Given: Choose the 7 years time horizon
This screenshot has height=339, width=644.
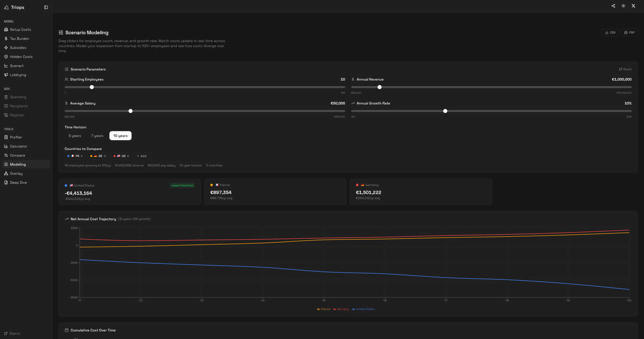Looking at the screenshot, I should click(x=97, y=136).
